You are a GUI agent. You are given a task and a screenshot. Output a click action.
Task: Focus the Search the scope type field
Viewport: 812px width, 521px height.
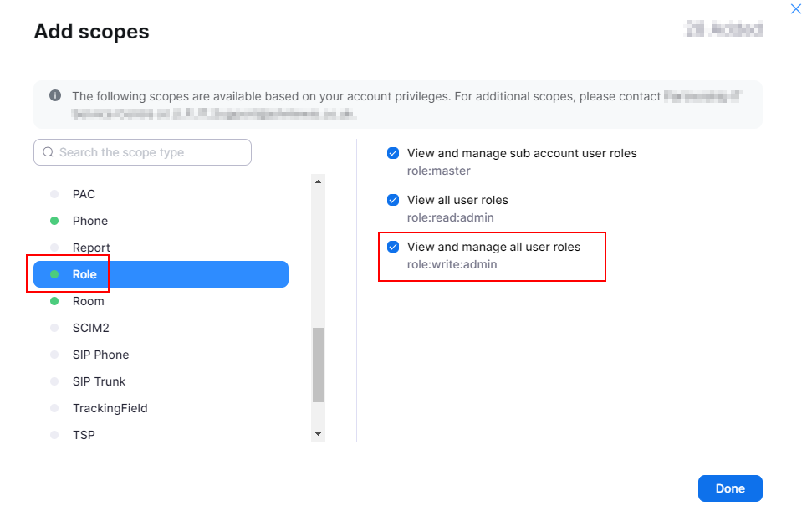click(151, 152)
